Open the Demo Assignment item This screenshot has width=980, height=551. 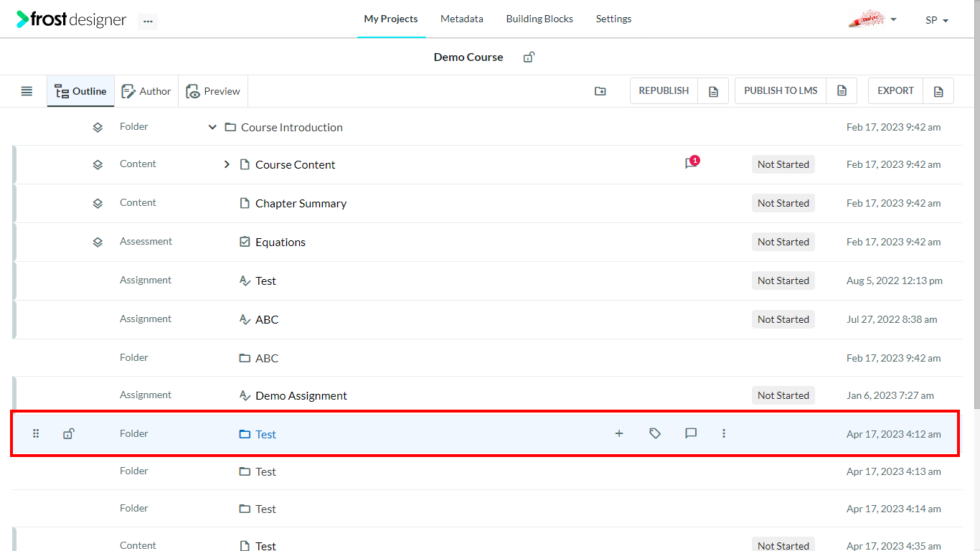pos(301,395)
